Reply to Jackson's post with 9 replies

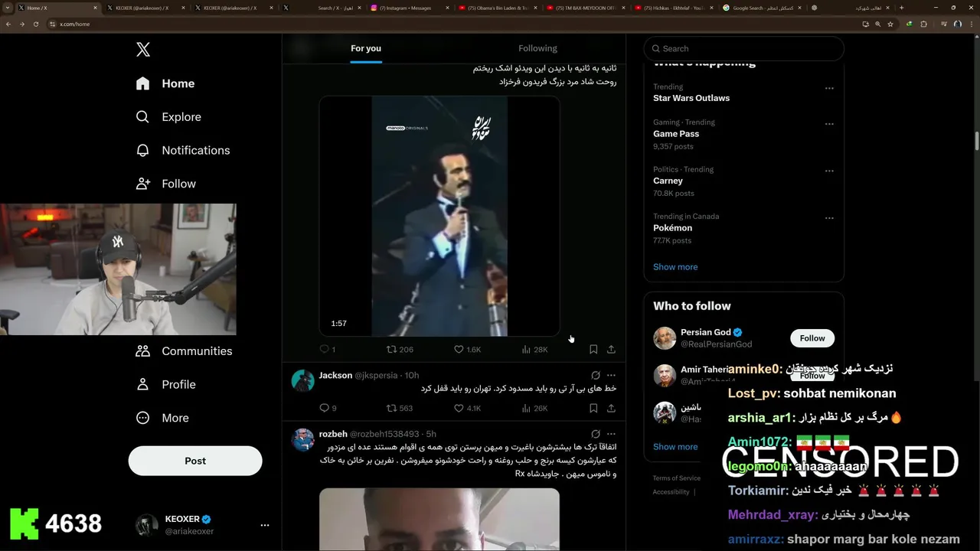tap(328, 408)
